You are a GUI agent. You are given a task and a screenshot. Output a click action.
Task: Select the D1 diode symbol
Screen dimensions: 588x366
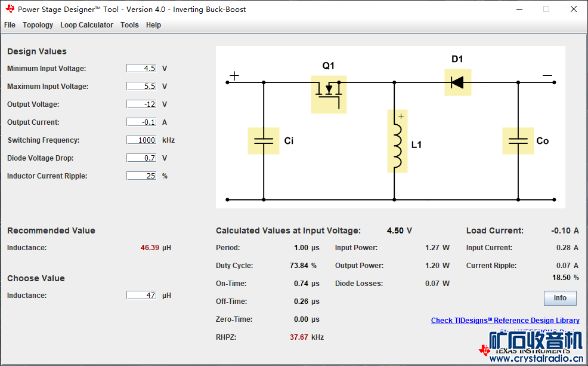[x=457, y=82]
